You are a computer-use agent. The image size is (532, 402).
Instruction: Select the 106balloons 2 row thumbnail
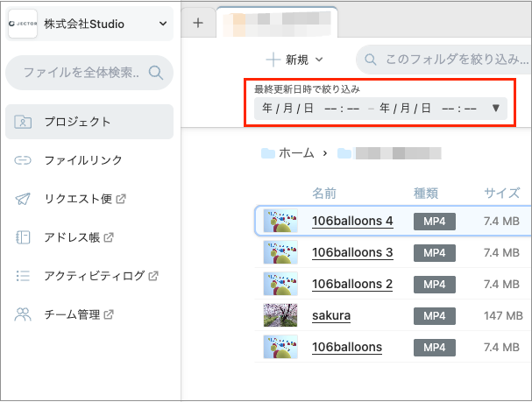tap(280, 284)
